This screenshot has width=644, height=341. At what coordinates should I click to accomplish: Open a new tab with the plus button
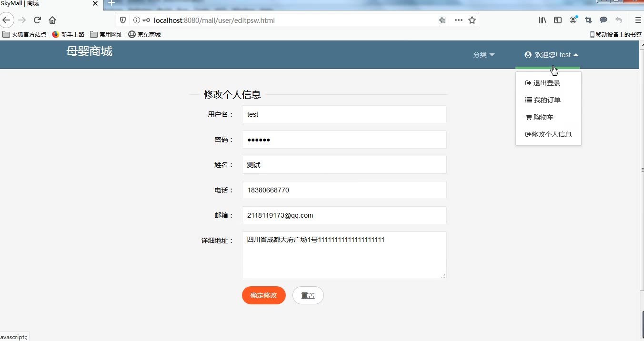(111, 3)
